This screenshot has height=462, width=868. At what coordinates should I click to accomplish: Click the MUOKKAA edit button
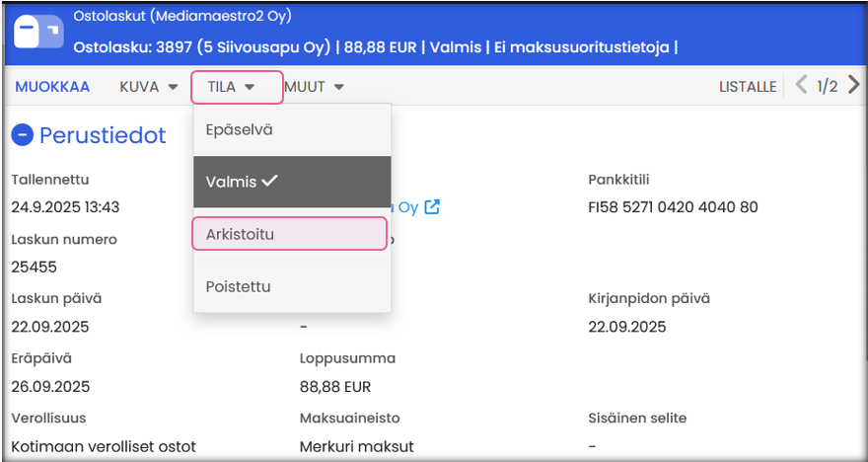[x=52, y=87]
